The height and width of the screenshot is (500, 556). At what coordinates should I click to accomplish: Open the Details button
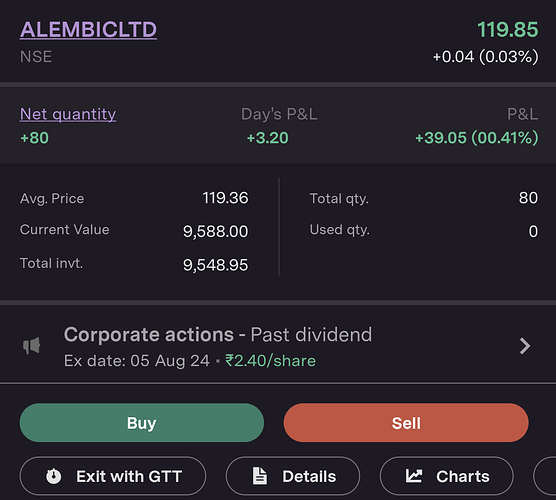(x=293, y=476)
